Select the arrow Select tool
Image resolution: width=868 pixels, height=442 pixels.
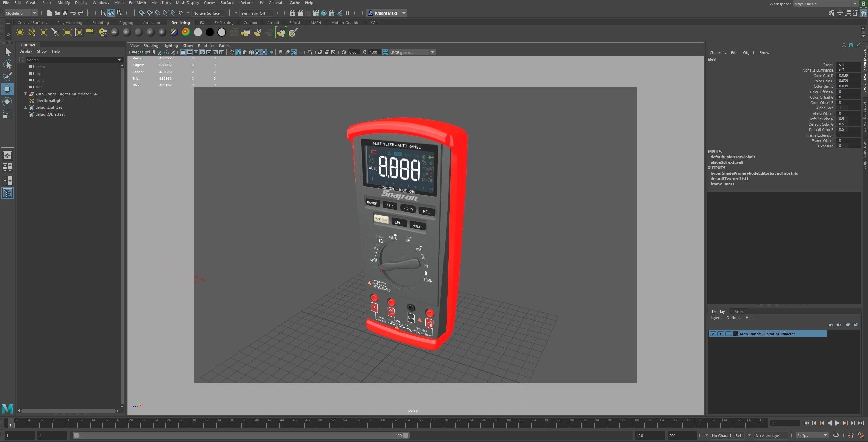coord(8,52)
